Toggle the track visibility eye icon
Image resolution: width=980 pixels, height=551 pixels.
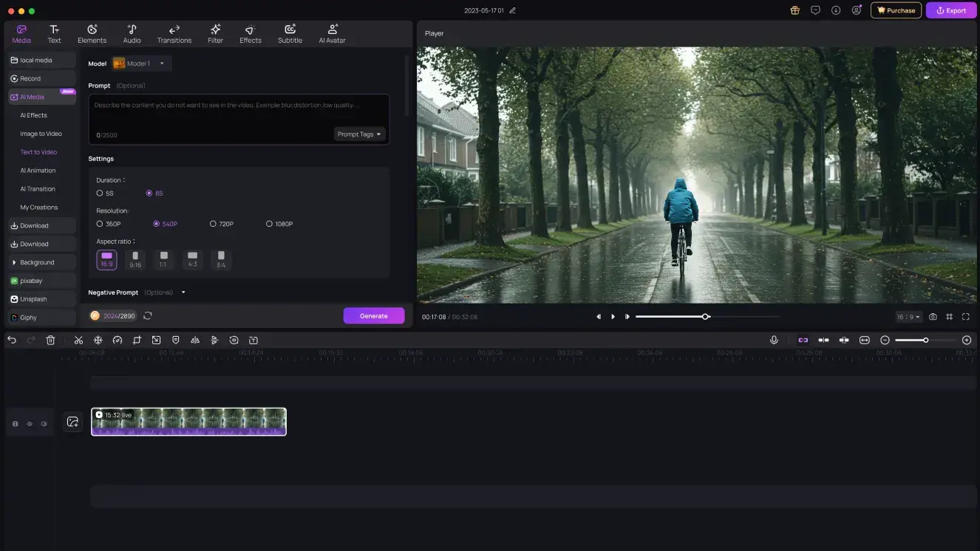(x=30, y=424)
